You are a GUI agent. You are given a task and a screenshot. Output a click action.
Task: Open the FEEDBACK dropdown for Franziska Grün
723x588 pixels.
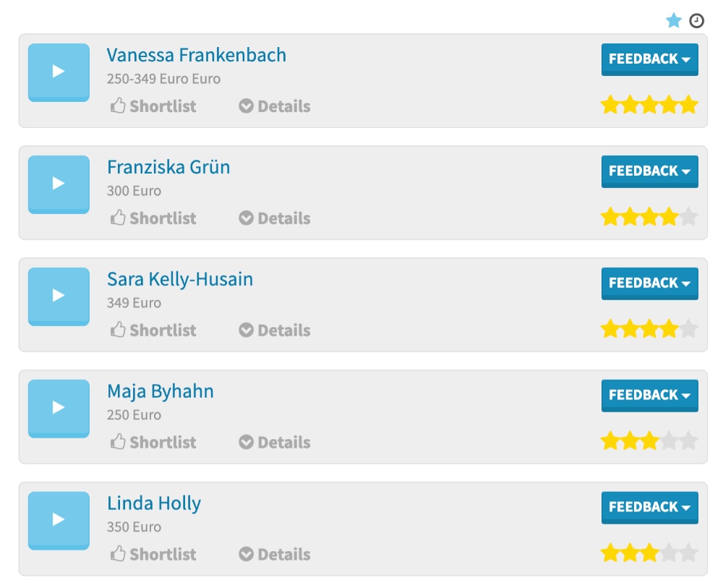click(x=649, y=171)
